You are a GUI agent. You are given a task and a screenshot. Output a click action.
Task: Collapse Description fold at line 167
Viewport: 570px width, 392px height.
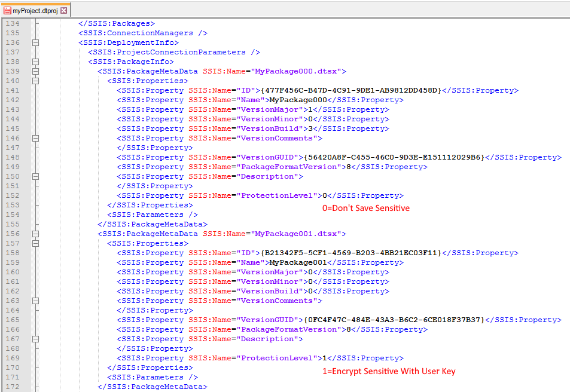(x=35, y=339)
